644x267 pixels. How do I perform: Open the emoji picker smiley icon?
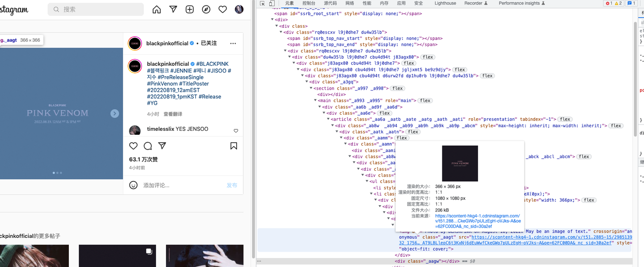(133, 185)
